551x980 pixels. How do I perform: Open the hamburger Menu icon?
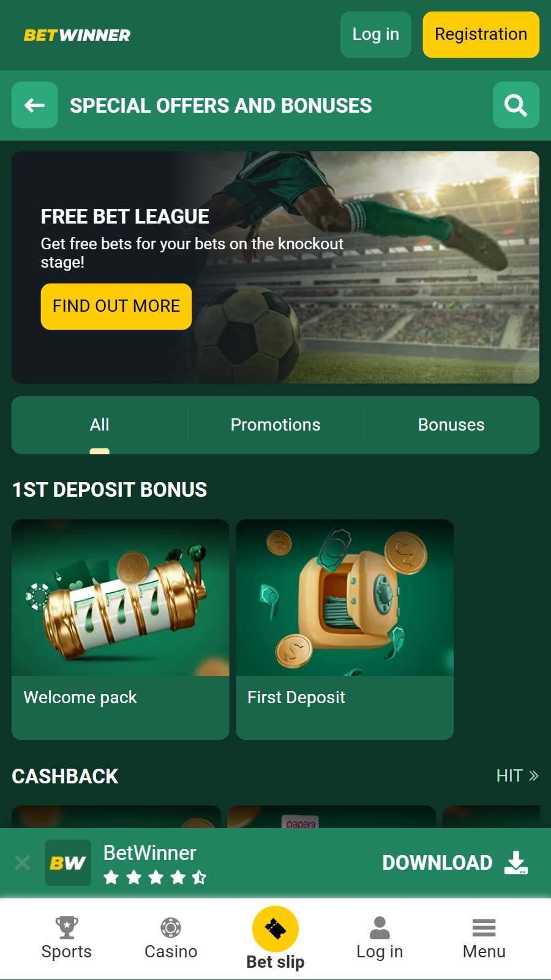coord(484,927)
